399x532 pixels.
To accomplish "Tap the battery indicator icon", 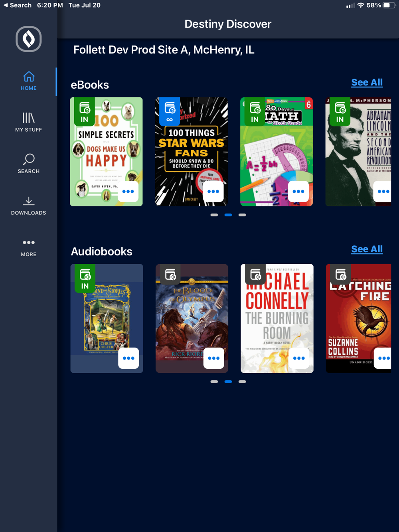I will [389, 5].
